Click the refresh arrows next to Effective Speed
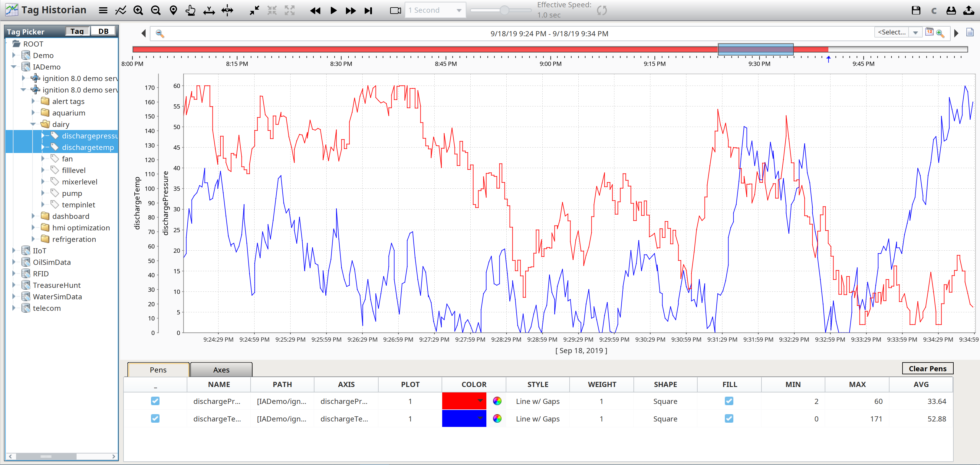 (602, 10)
